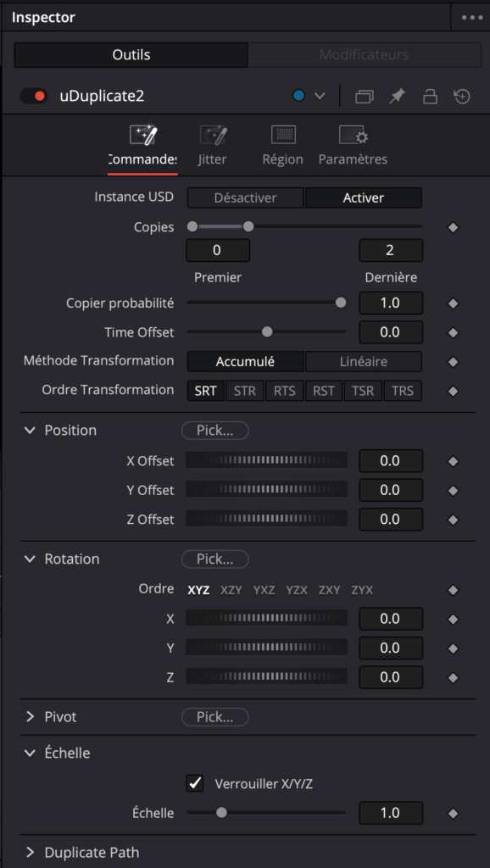Select YXZ rotation order
The image size is (490, 868).
pos(264,590)
